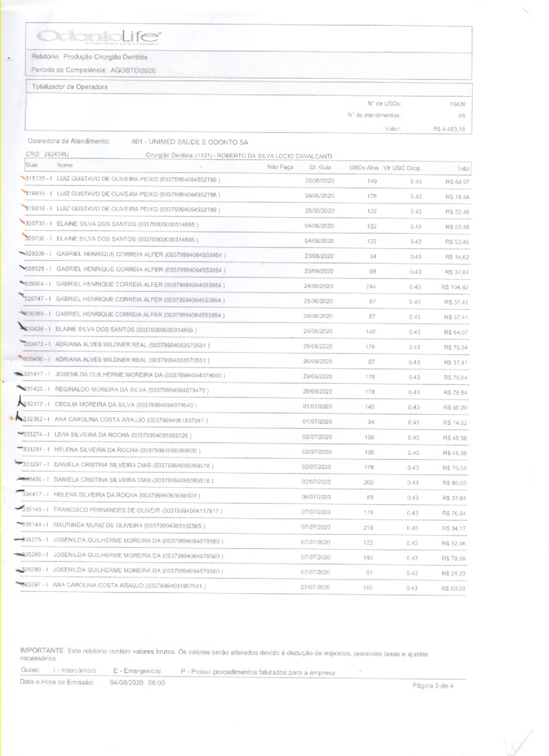This screenshot has width=549, height=756.
Task: Click the date 24/06/2020
Action: pos(318,286)
